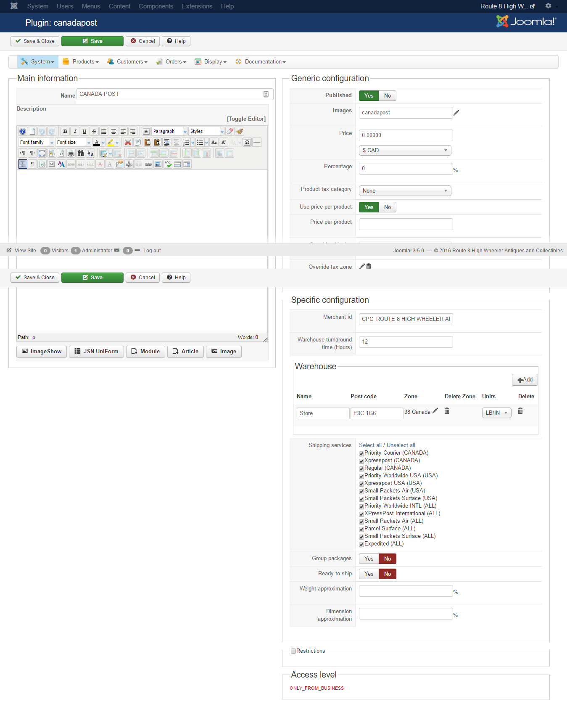
Task: Delete the warehouse zone with the trash icon
Action: (x=447, y=411)
